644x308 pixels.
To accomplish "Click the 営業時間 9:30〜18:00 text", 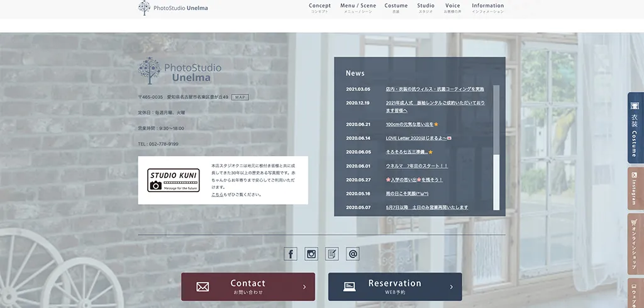I will point(161,128).
